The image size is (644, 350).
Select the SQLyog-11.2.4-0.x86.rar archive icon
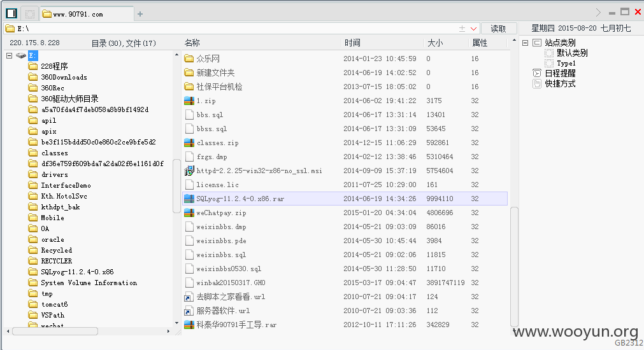coord(189,199)
